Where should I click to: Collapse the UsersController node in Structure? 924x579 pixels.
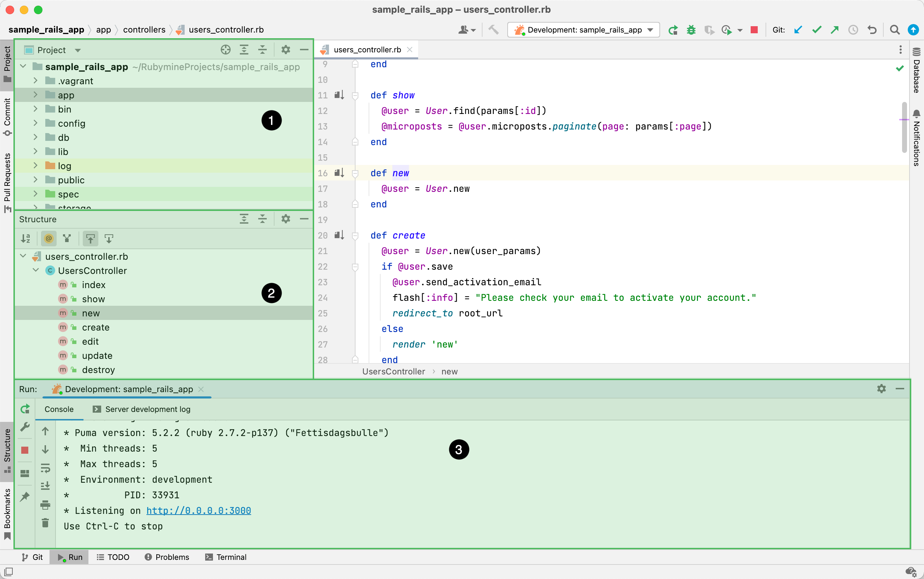36,270
